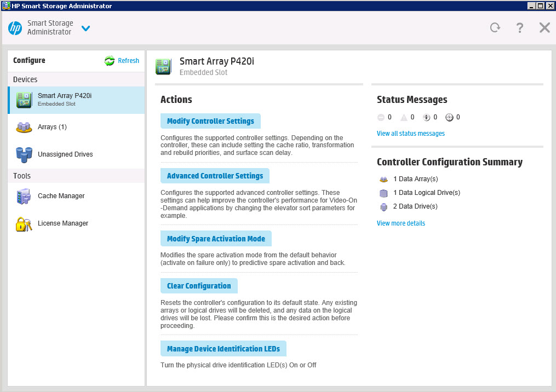This screenshot has height=392, width=556.
Task: Open the Smart Storage Administrator dropdown chevron
Action: point(85,28)
